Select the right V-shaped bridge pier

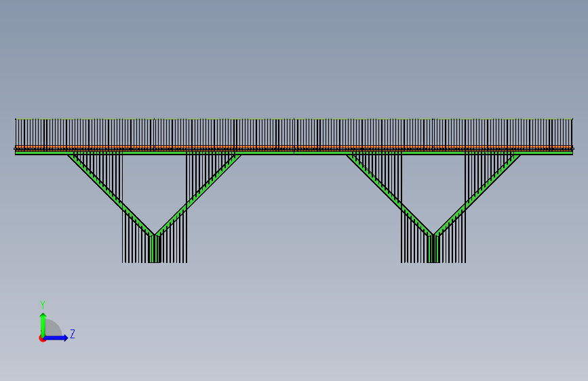pos(433,209)
